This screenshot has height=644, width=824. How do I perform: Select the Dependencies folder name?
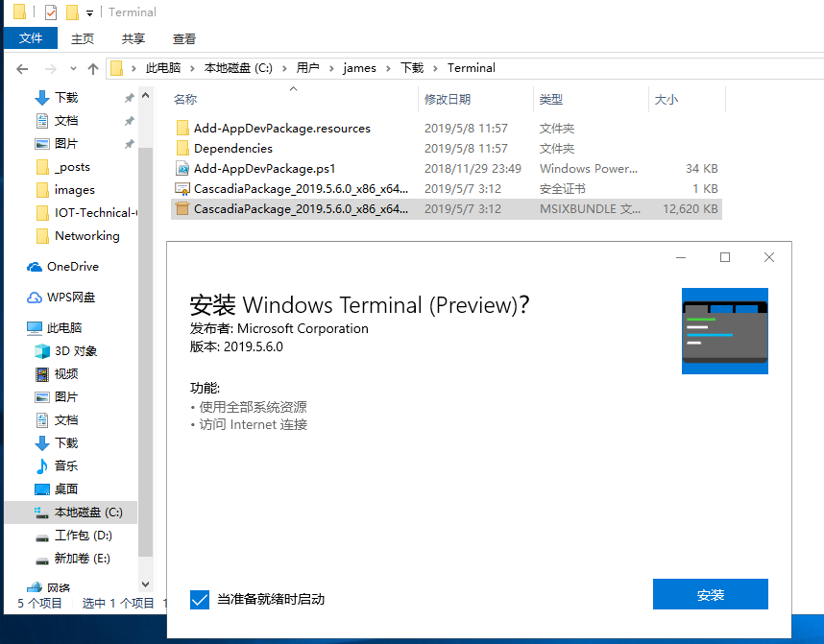point(233,148)
